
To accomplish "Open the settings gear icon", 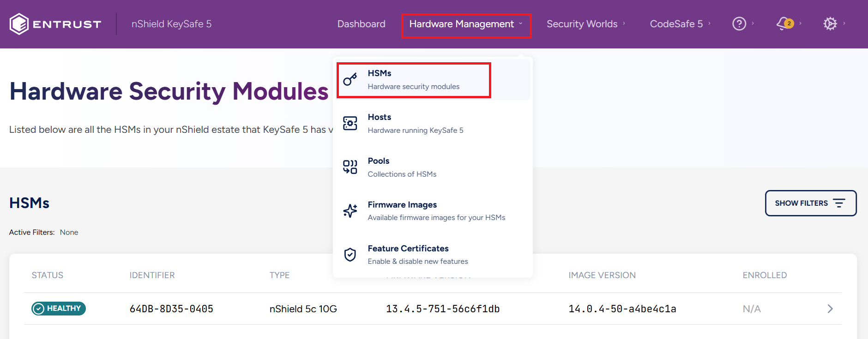I will coord(830,24).
